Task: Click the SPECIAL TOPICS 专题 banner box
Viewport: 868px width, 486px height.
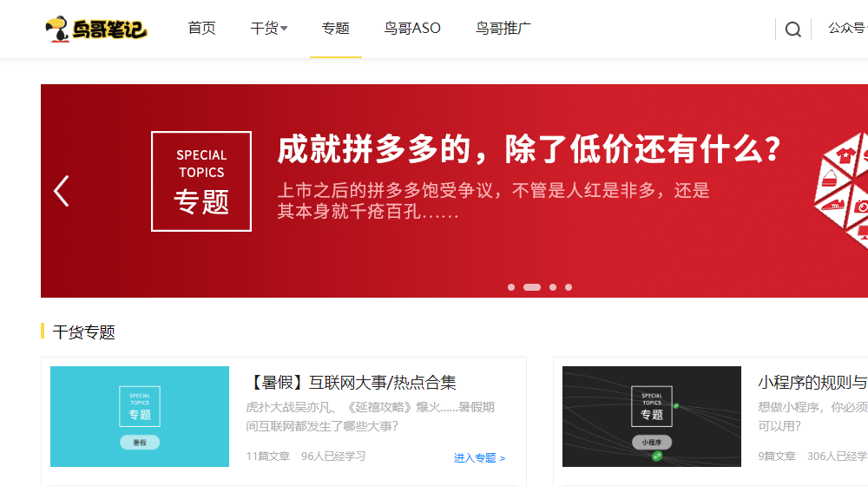Action: (x=201, y=181)
